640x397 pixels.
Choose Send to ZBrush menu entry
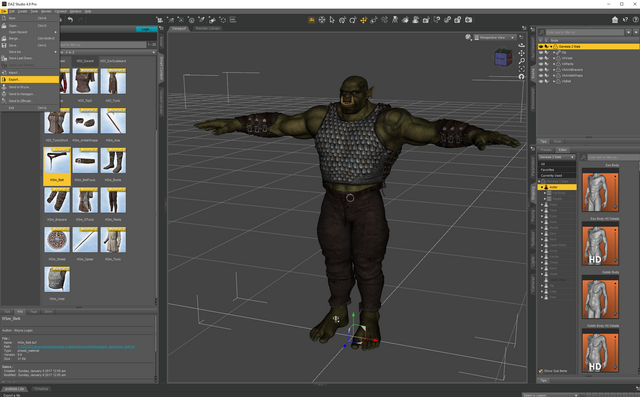click(x=29, y=101)
